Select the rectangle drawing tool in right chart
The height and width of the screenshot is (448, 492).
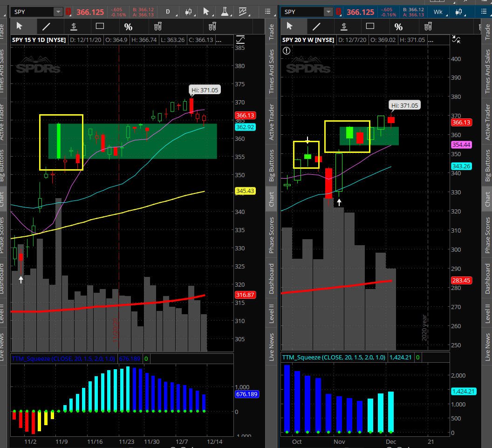[370, 26]
